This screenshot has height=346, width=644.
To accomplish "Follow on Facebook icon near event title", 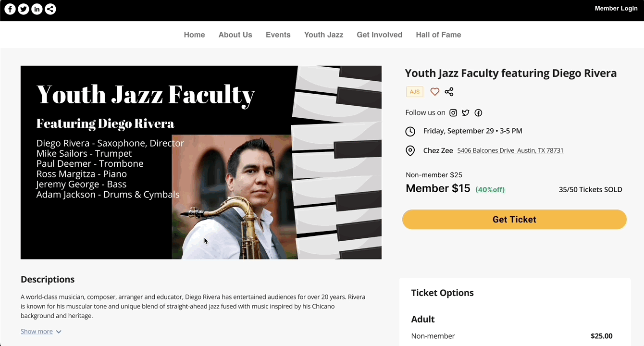I will (478, 113).
